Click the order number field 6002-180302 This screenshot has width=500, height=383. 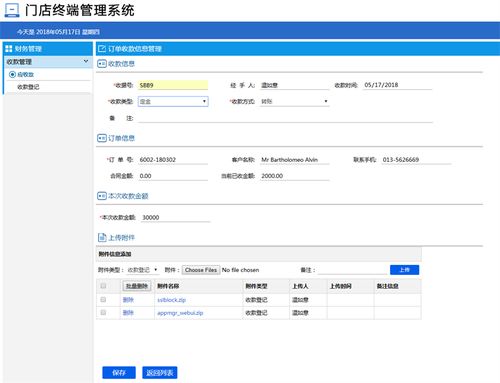173,160
